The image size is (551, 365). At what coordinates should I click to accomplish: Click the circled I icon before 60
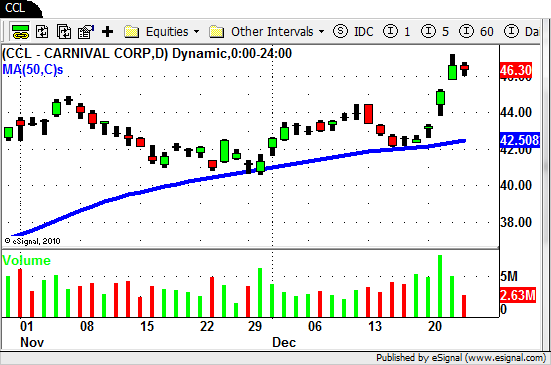(x=466, y=32)
